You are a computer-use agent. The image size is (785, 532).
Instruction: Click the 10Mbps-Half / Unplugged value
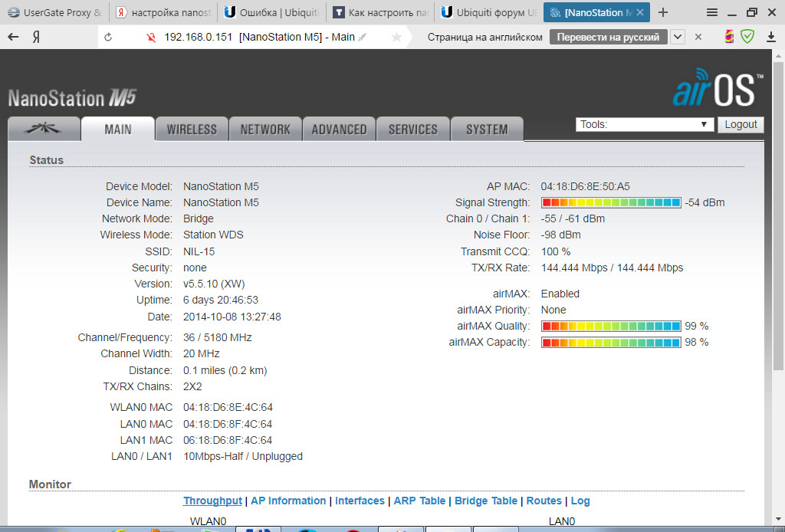pos(243,456)
